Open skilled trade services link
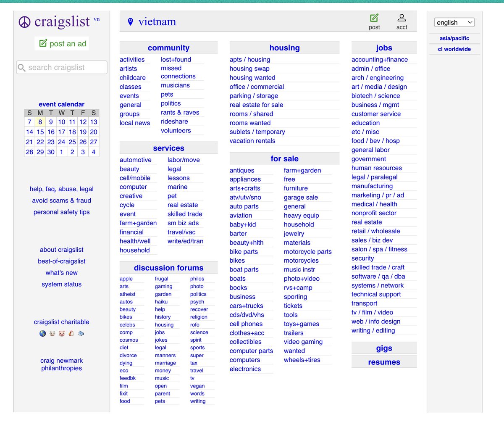This screenshot has height=443, width=504. (x=185, y=214)
